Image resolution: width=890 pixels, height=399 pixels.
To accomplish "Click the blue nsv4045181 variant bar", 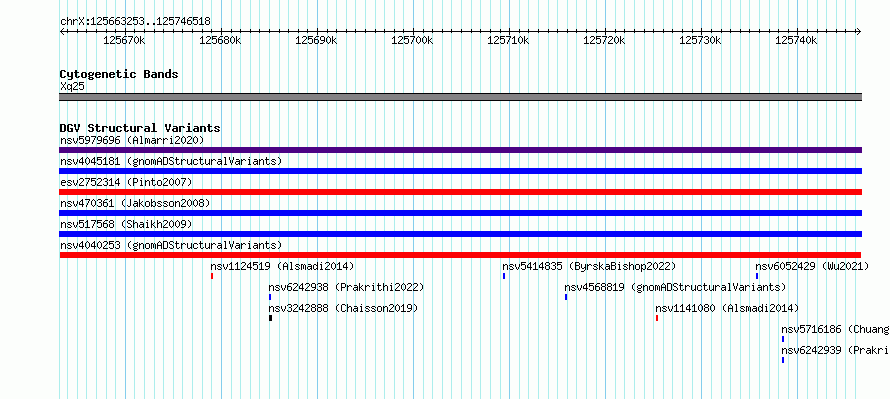I will (x=460, y=171).
